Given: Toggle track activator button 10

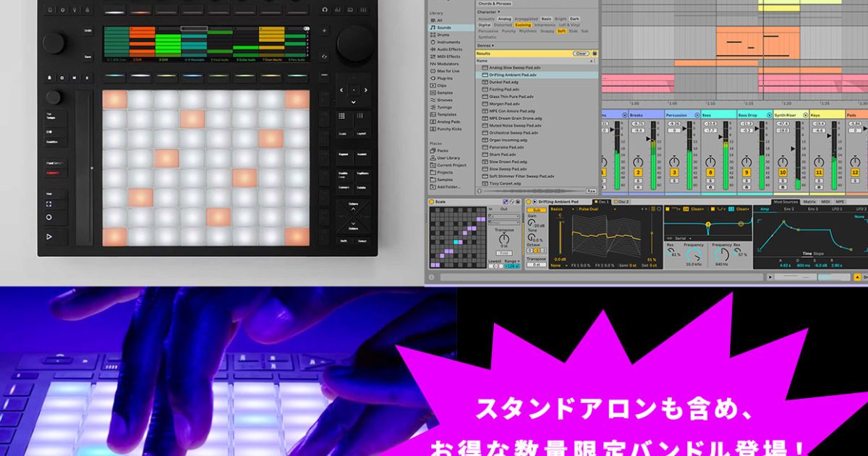Looking at the screenshot, I should tap(783, 172).
